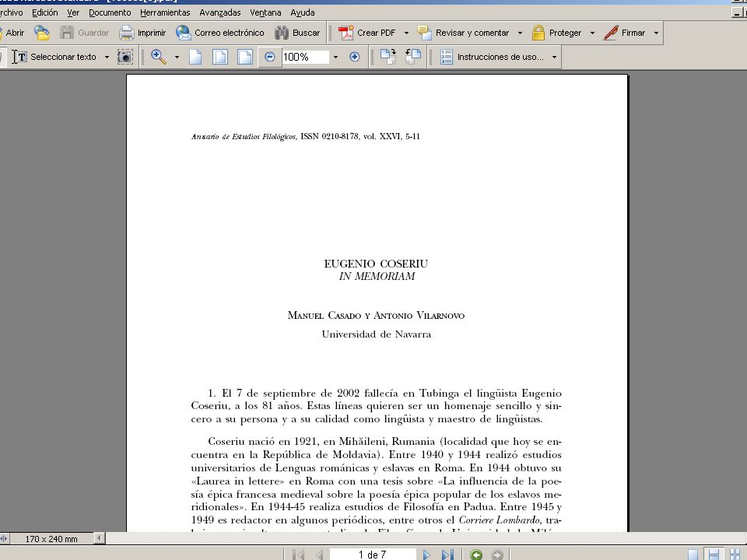Click the web folder icon next to Abrir
Screen dimensions: 747x560
[42, 33]
